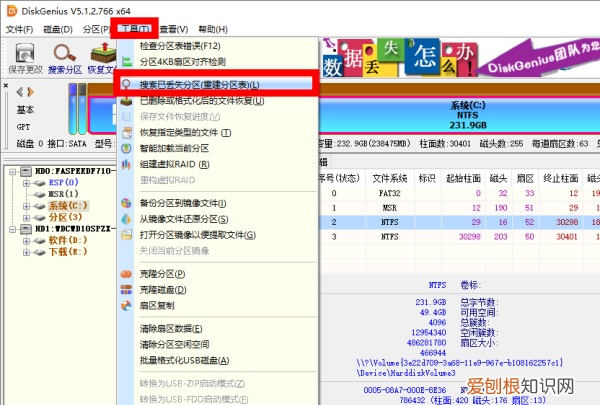Click the icon for 克隆磁盘
Viewport: 600px width, 405px height.
point(126,290)
